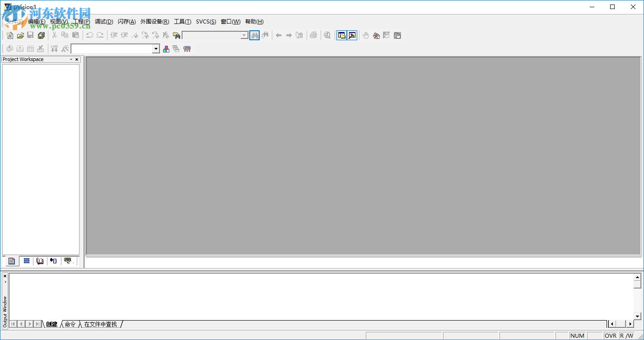This screenshot has height=340, width=644.
Task: Disable all breakpoints hand icon
Action: pyautogui.click(x=397, y=35)
